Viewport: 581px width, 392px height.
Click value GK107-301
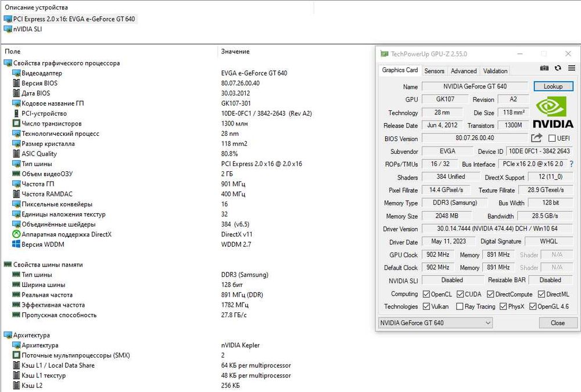coord(236,103)
